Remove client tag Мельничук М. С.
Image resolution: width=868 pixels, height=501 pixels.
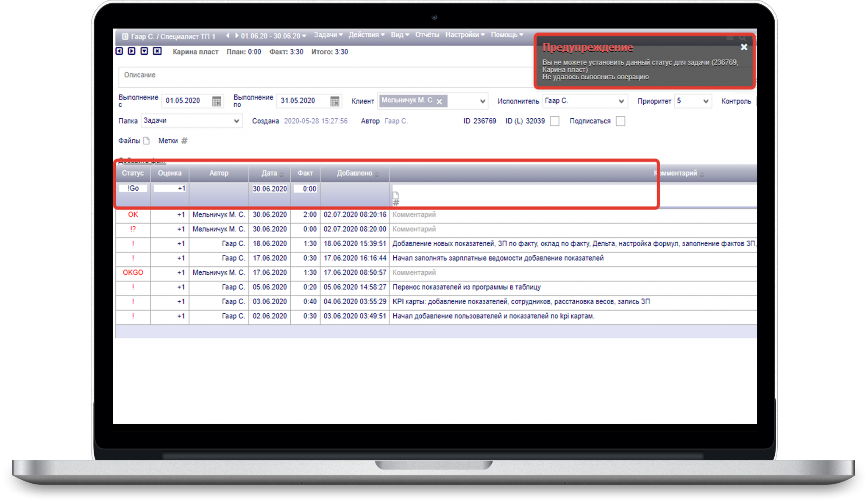click(440, 102)
